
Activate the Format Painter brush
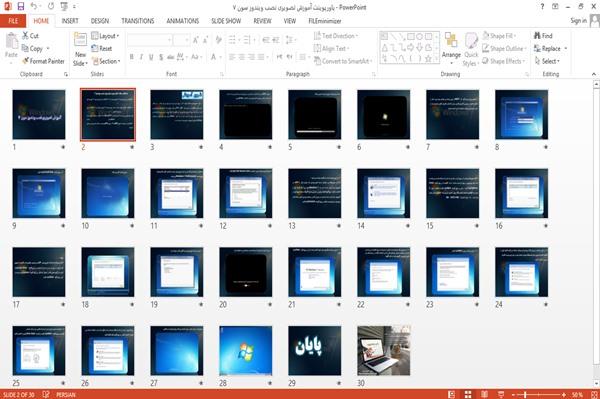point(26,61)
